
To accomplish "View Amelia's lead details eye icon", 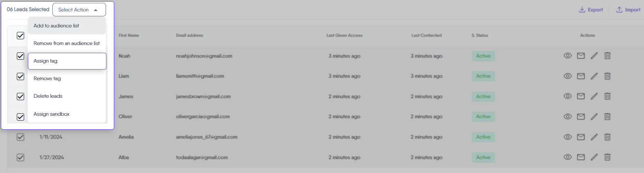I will coord(567,137).
